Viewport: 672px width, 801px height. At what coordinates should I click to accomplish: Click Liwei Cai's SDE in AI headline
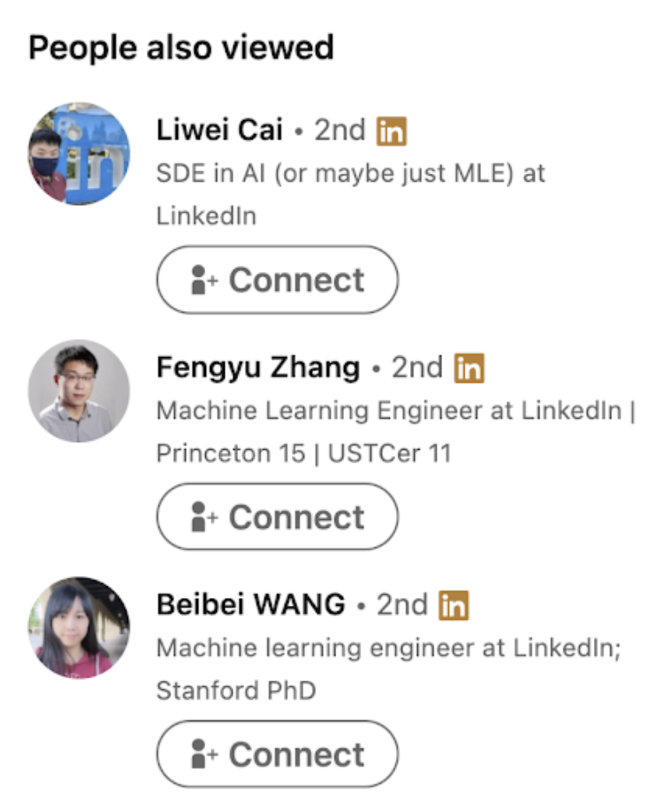(x=351, y=195)
